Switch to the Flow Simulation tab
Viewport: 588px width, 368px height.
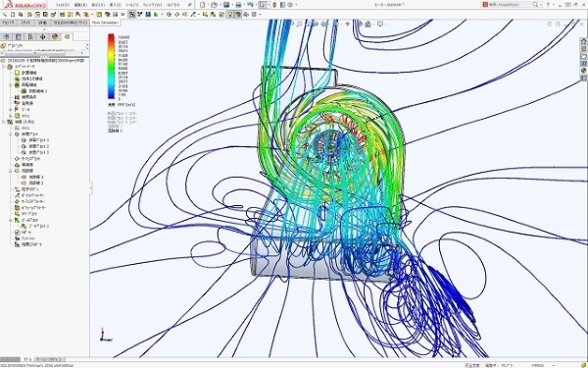pos(105,23)
